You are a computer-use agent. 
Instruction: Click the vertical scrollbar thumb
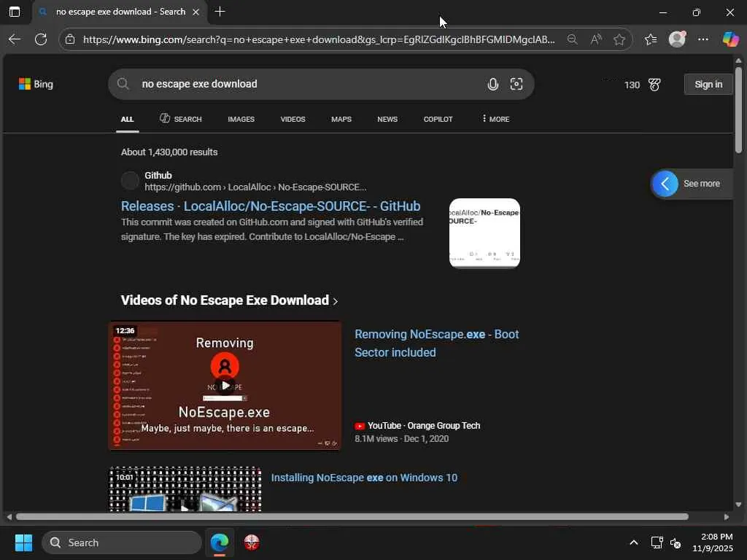pyautogui.click(x=738, y=110)
